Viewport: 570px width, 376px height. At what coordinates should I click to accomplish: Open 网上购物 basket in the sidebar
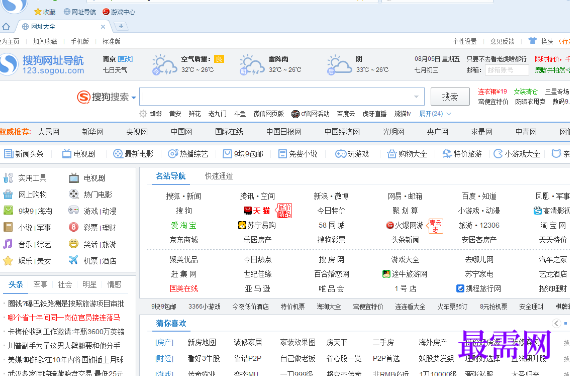pyautogui.click(x=25, y=195)
